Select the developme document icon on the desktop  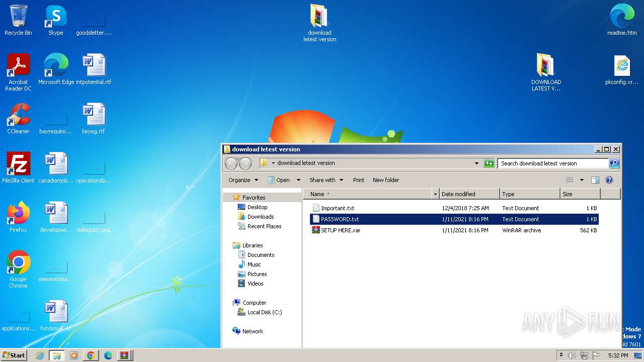pyautogui.click(x=56, y=218)
